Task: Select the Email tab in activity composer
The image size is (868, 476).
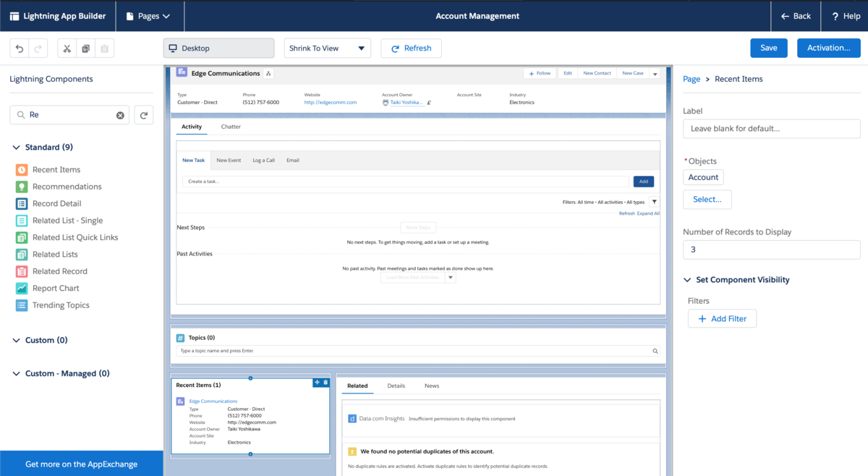Action: pos(292,160)
